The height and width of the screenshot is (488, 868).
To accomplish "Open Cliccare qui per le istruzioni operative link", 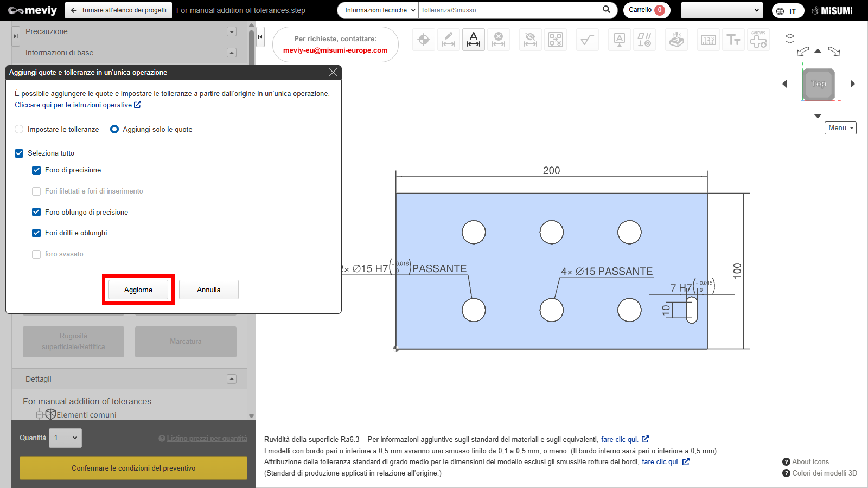I will (x=77, y=105).
